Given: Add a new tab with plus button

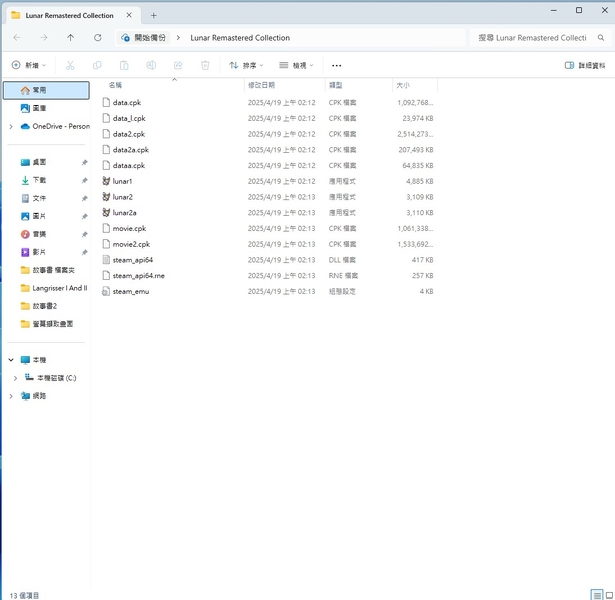Looking at the screenshot, I should click(154, 15).
